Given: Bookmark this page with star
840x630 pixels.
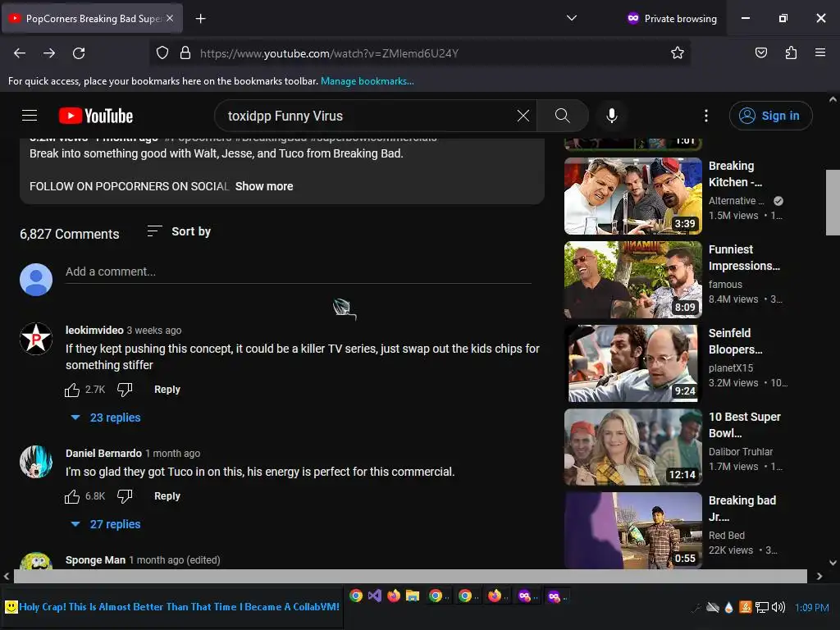Looking at the screenshot, I should coord(677,53).
